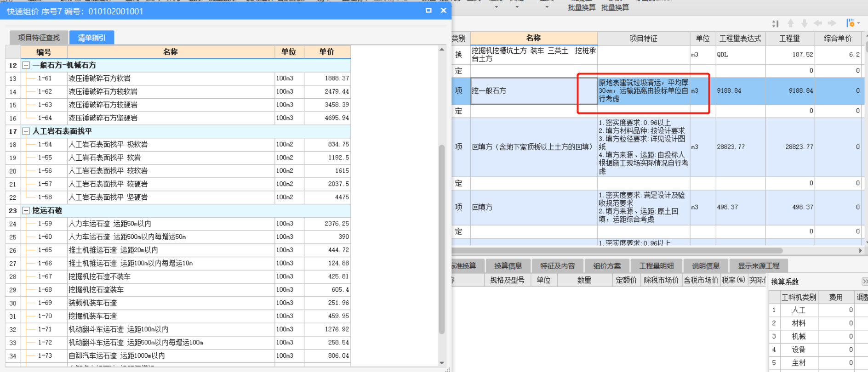The width and height of the screenshot is (868, 372).
Task: Click the first 批量换算 ribbon button
Action: tap(582, 8)
